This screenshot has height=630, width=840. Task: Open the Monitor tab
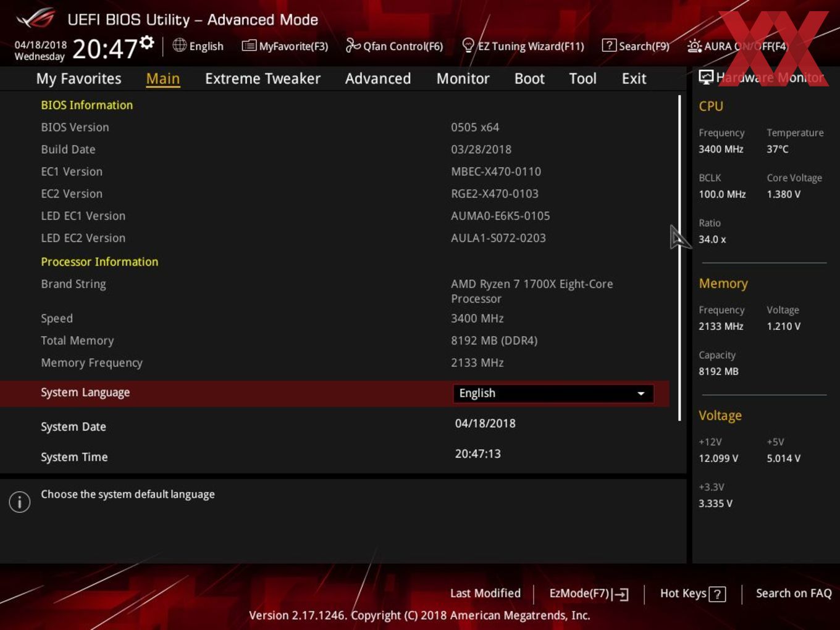pos(463,78)
